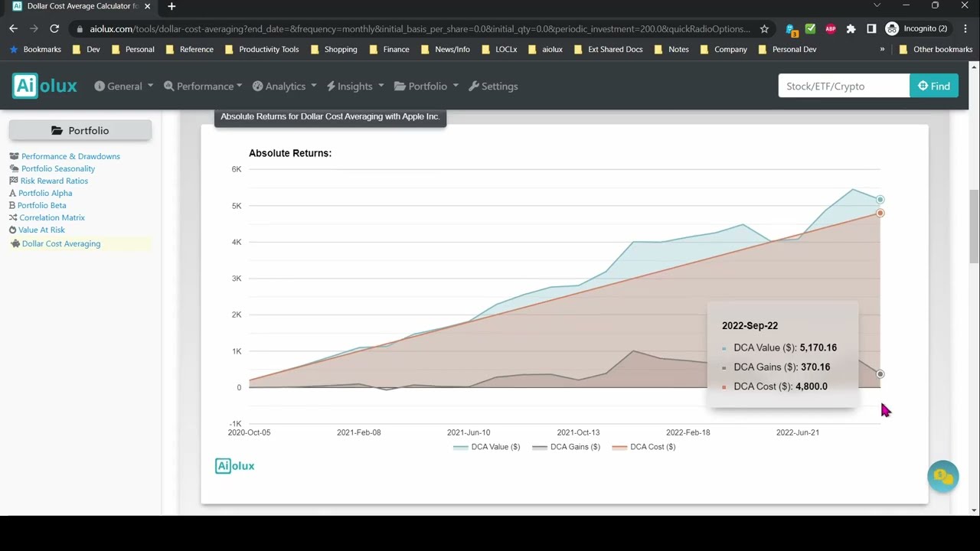The height and width of the screenshot is (551, 980).
Task: Open the Finance bookmarks folder
Action: [389, 49]
